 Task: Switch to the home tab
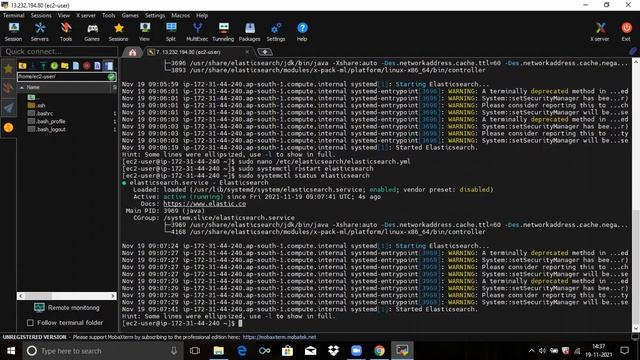132,52
